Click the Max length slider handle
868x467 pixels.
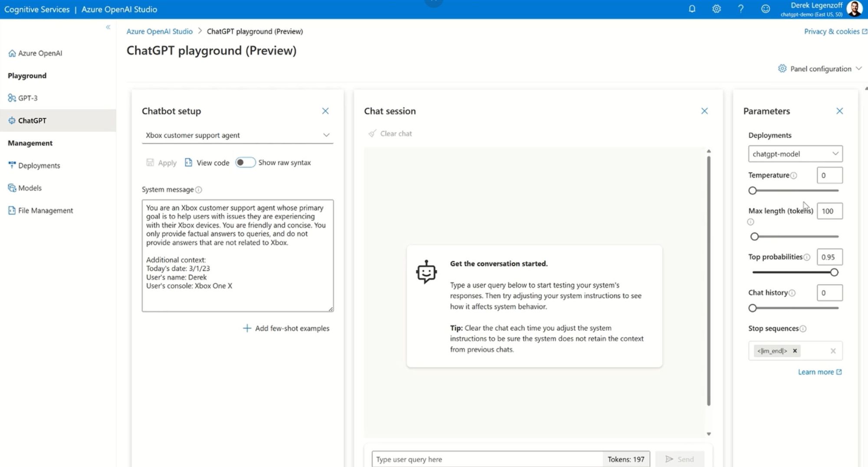tap(755, 237)
